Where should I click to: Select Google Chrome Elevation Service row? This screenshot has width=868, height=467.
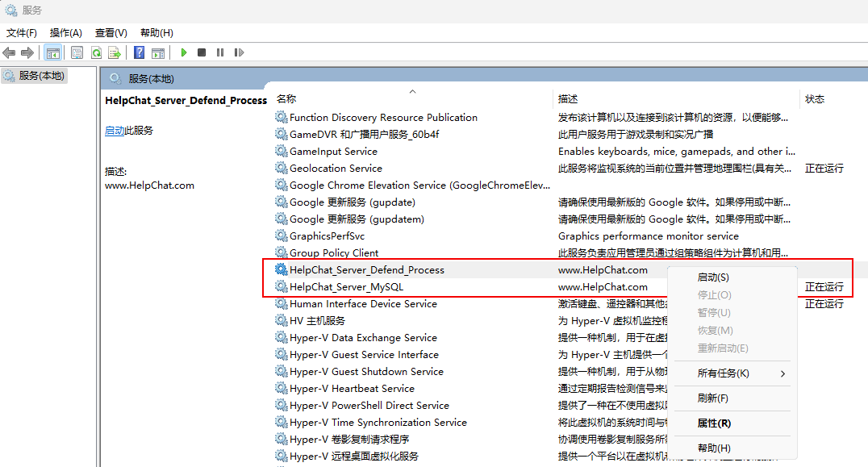tap(419, 186)
